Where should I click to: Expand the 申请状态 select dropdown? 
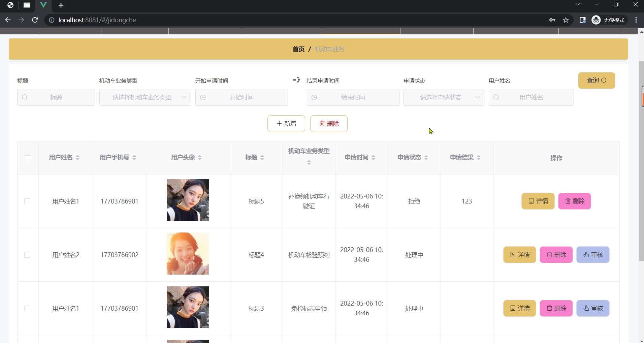[444, 97]
